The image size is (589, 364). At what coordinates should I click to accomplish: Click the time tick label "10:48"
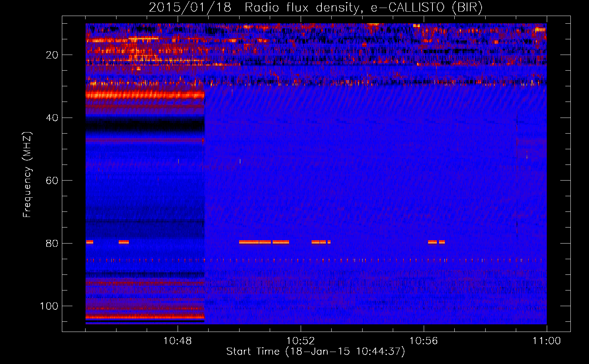pyautogui.click(x=178, y=341)
